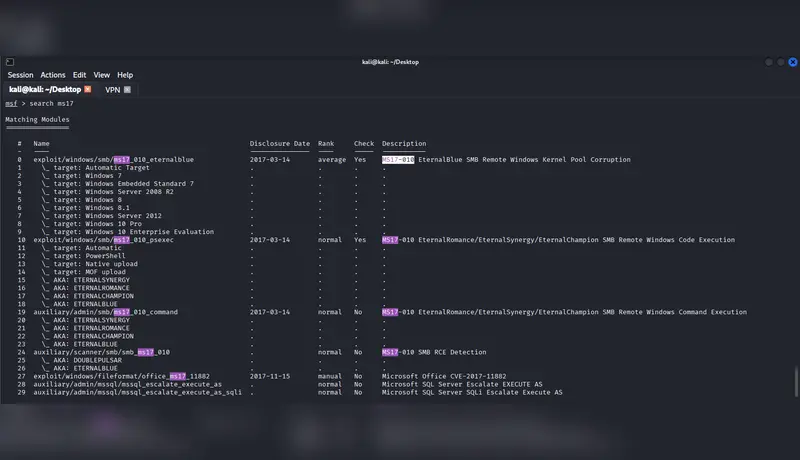Image resolution: width=800 pixels, height=460 pixels.
Task: Click the auxiliary/scanner/smb/smb_ms17_010 module name
Action: (102, 352)
